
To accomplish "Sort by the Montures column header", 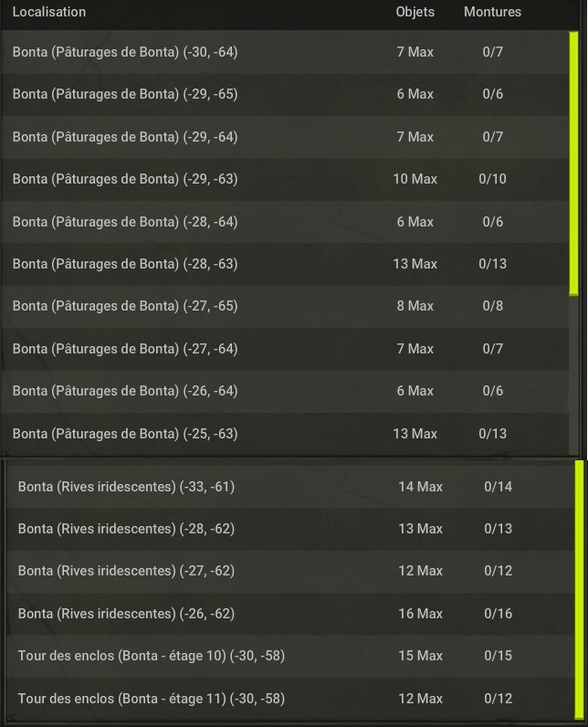I will [492, 12].
